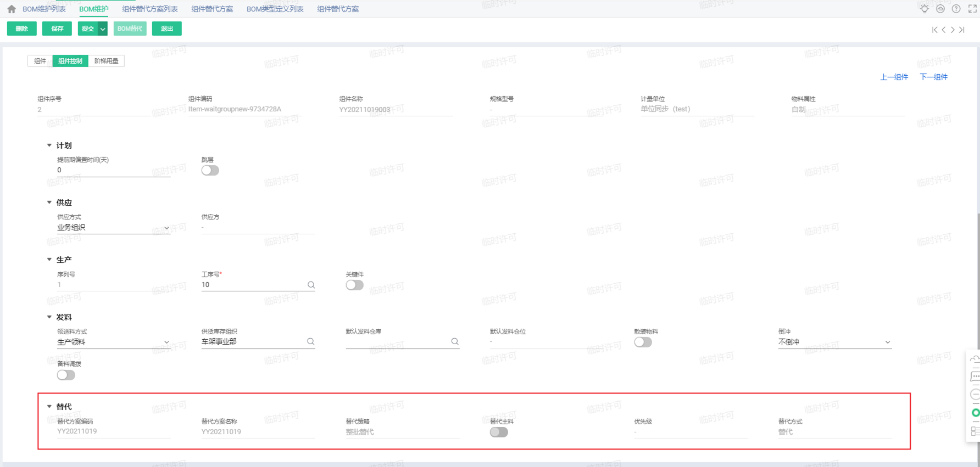Go to next record arrow
Screen dimensions: 980x467
[953, 30]
